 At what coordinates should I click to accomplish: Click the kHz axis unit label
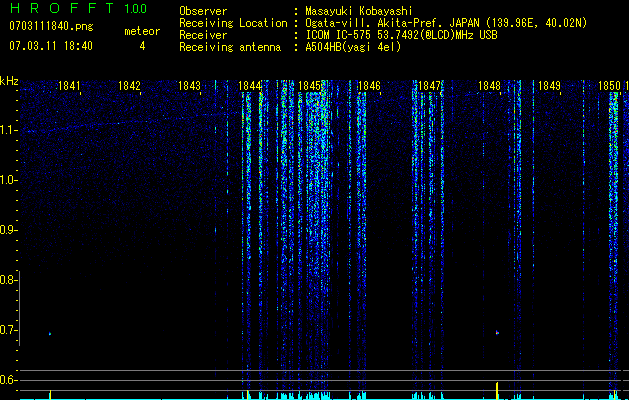(x=9, y=81)
